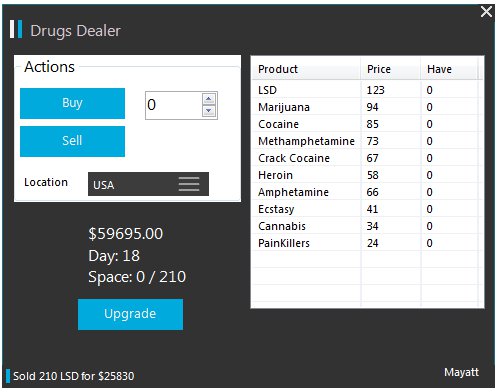Viewport: 497px width, 392px height.
Task: Select the Cannabis row
Action: [367, 226]
